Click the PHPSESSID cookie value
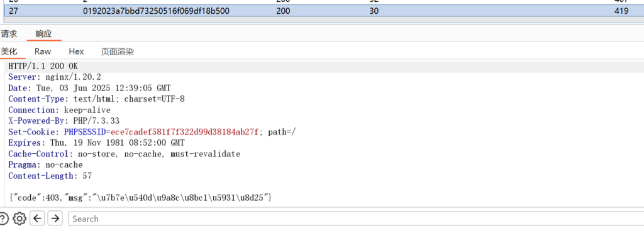This screenshot has height=226, width=644. [x=186, y=132]
